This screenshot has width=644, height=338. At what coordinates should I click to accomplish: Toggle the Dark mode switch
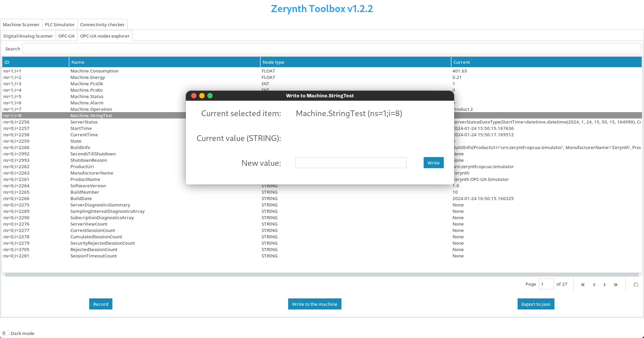tap(5, 333)
